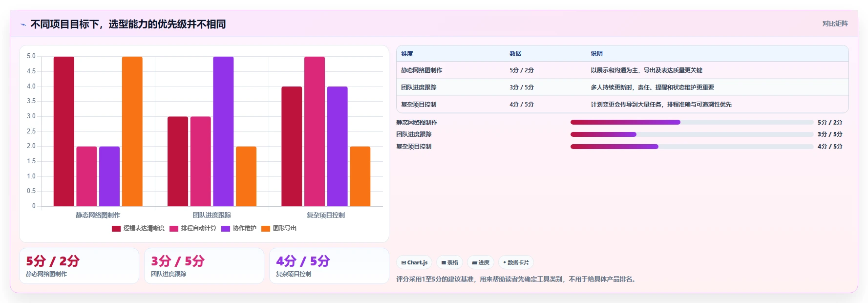Click the 进度 chip icon
The height and width of the screenshot is (303, 868).
pos(474,262)
